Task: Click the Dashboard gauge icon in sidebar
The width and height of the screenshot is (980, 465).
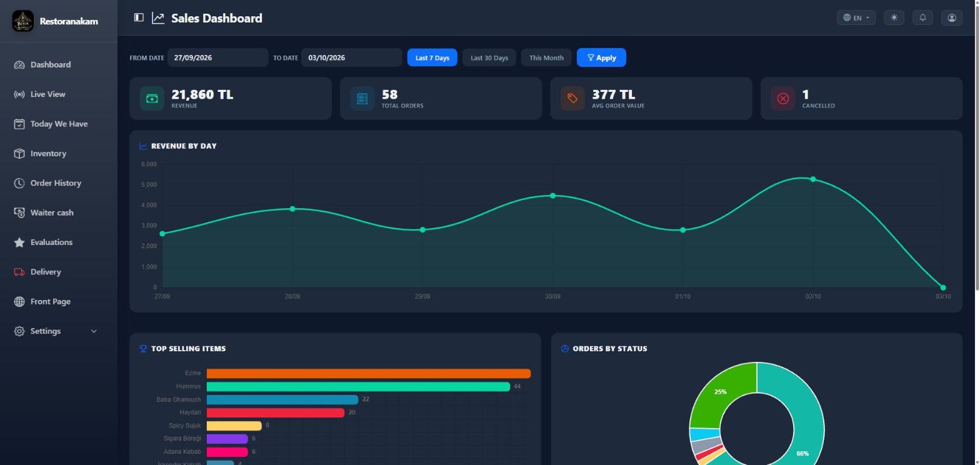Action: click(x=19, y=64)
